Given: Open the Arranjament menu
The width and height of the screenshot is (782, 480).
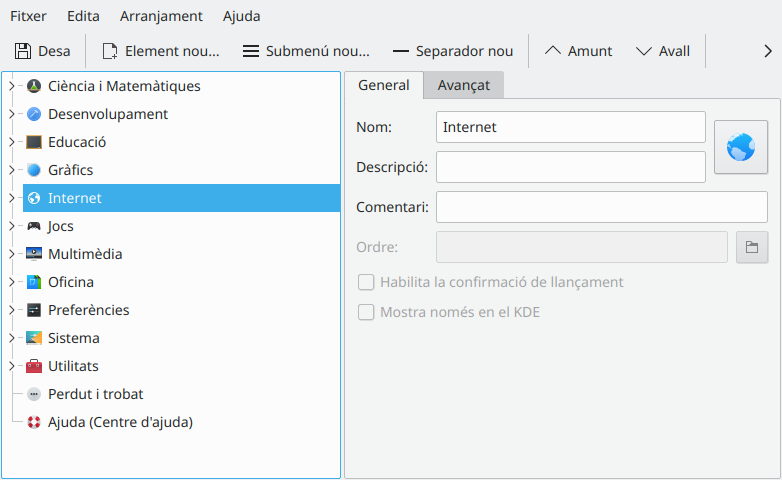Looking at the screenshot, I should coord(161,16).
